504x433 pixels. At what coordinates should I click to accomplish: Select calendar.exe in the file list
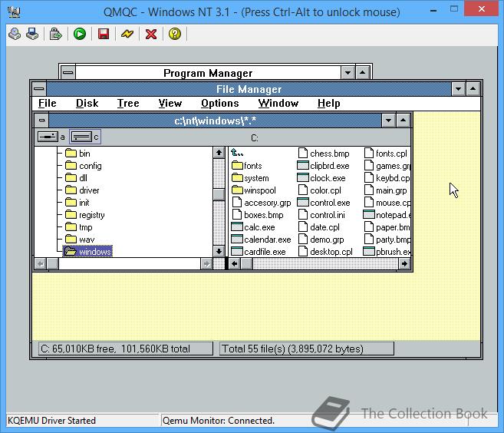click(x=261, y=240)
